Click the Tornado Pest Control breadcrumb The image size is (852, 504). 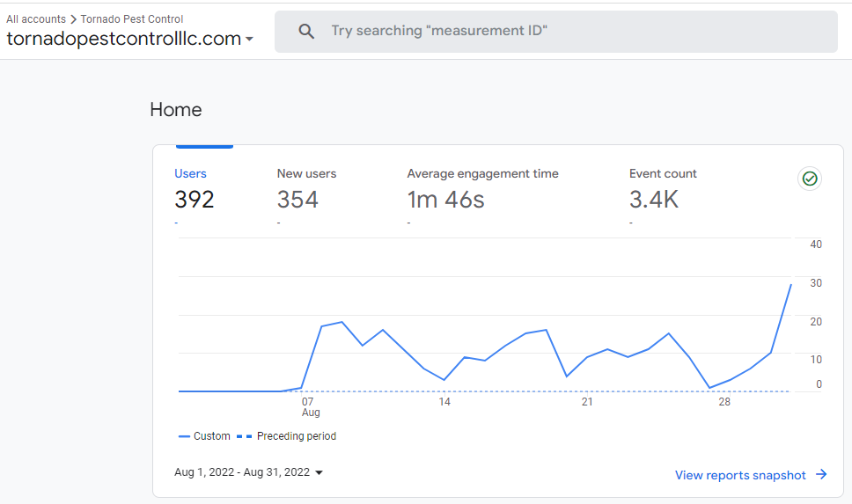132,19
